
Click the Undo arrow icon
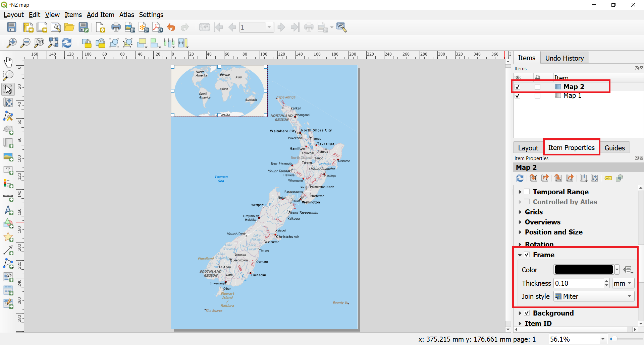(x=171, y=27)
